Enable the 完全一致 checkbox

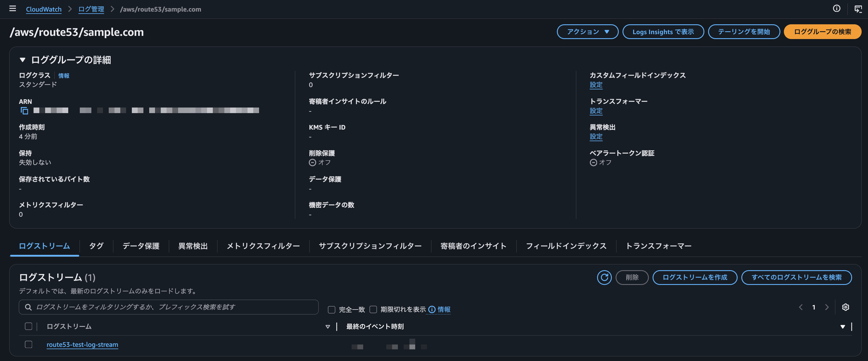pos(332,310)
